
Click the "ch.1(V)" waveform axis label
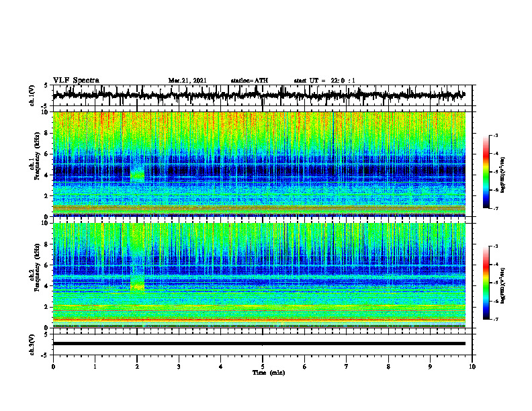tap(32, 95)
